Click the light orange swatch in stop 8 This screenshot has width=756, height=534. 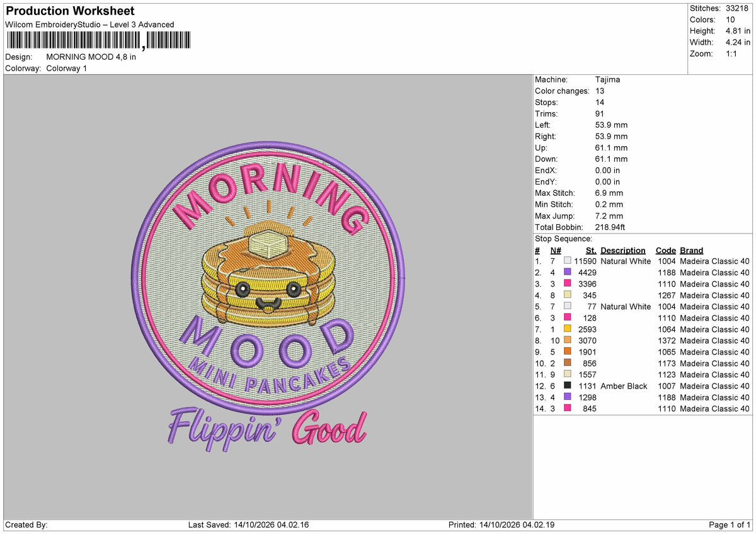tap(568, 341)
